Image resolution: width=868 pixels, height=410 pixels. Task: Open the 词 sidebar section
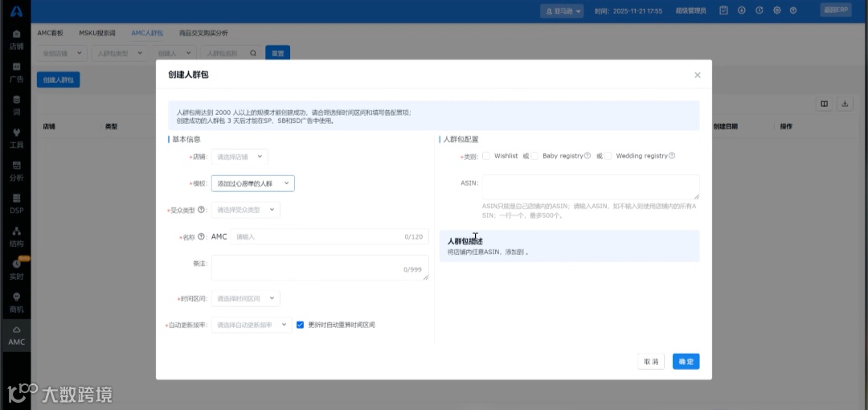tap(16, 105)
